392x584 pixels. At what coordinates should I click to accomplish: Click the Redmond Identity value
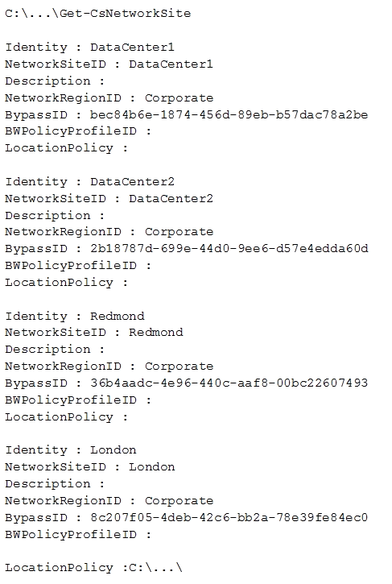pos(118,317)
